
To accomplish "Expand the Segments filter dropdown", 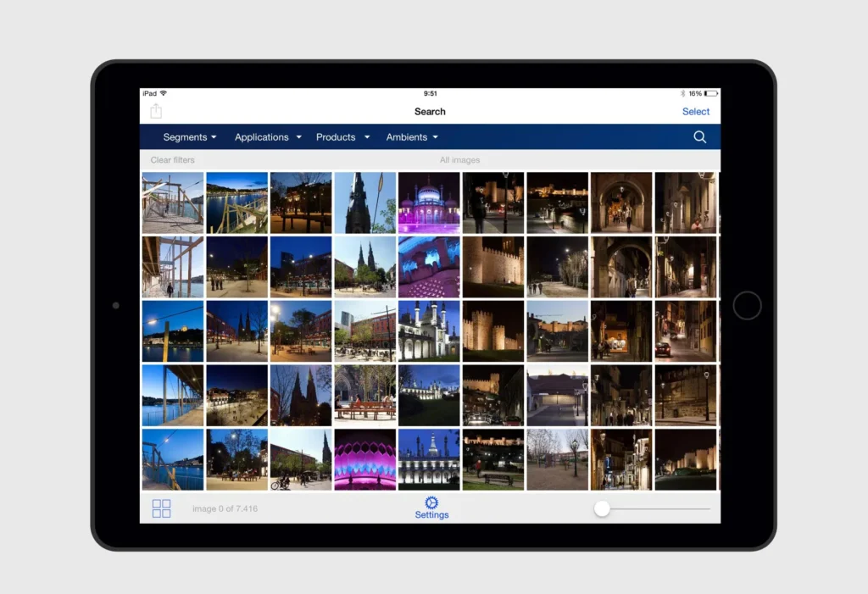I will 190,137.
